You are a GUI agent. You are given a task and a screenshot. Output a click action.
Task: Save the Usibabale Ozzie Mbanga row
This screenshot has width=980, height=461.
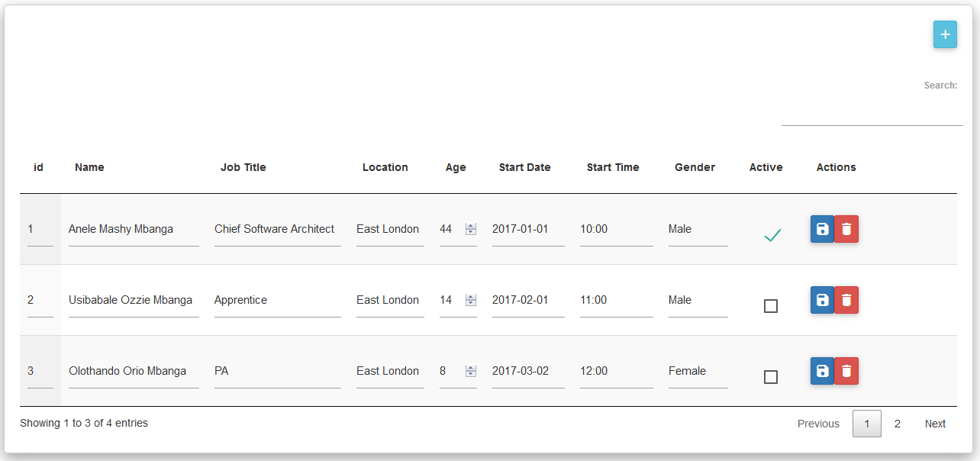point(822,300)
